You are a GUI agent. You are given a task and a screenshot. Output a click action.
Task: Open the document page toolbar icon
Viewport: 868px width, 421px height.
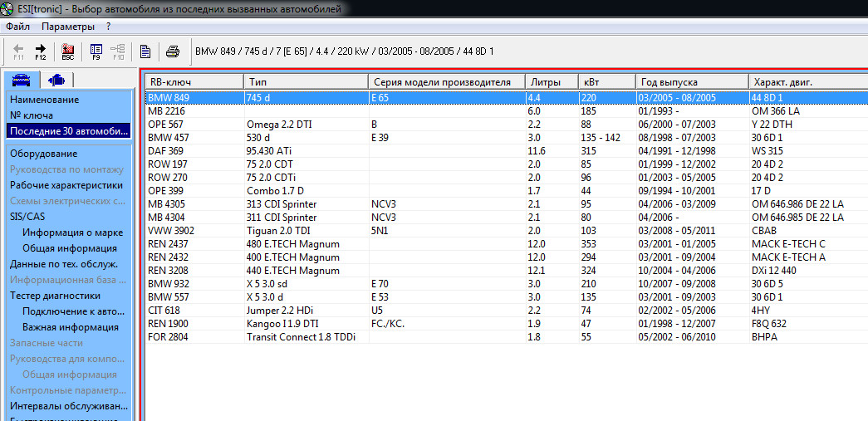coord(145,51)
